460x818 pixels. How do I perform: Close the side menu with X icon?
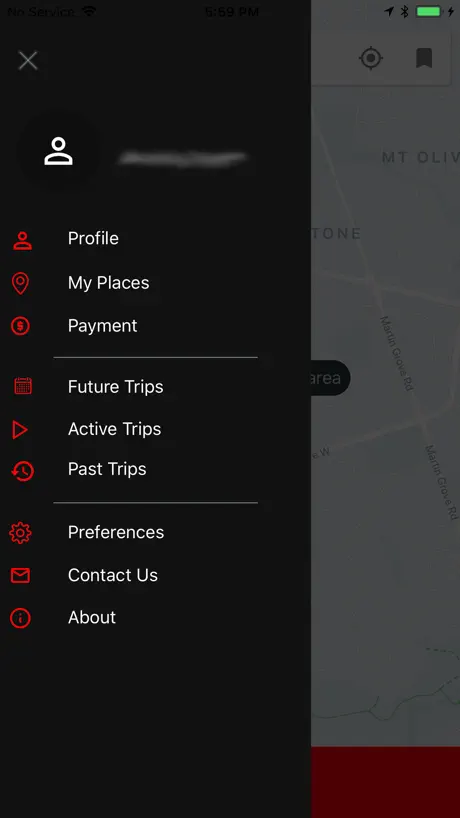(28, 61)
